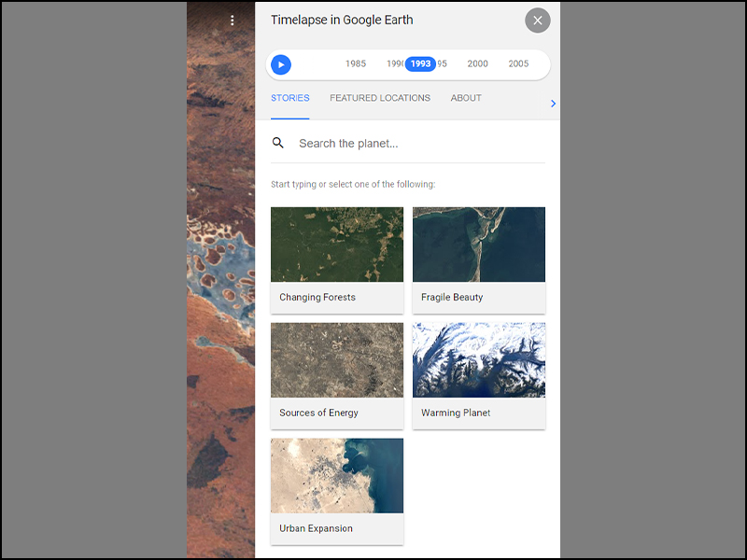The image size is (747, 560).
Task: Switch to the Featured Locations tab
Action: coord(380,98)
